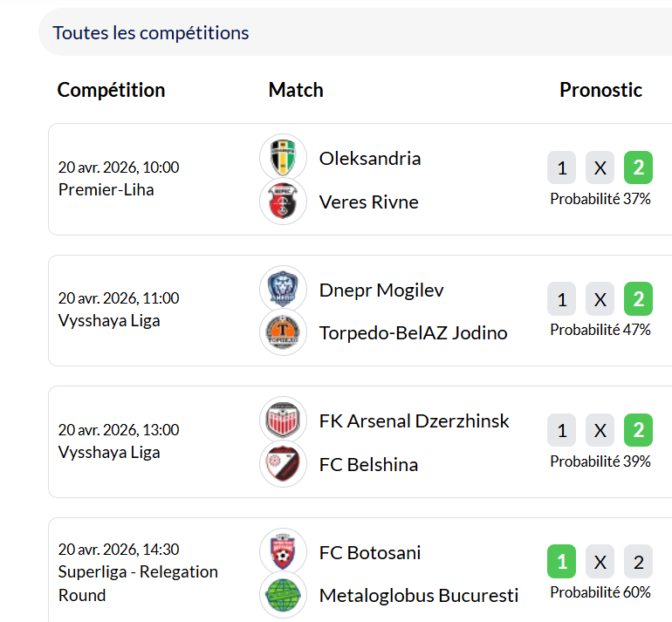Click the Torpedo-BelAZ Jodino logo
This screenshot has width=672, height=622.
click(x=284, y=332)
